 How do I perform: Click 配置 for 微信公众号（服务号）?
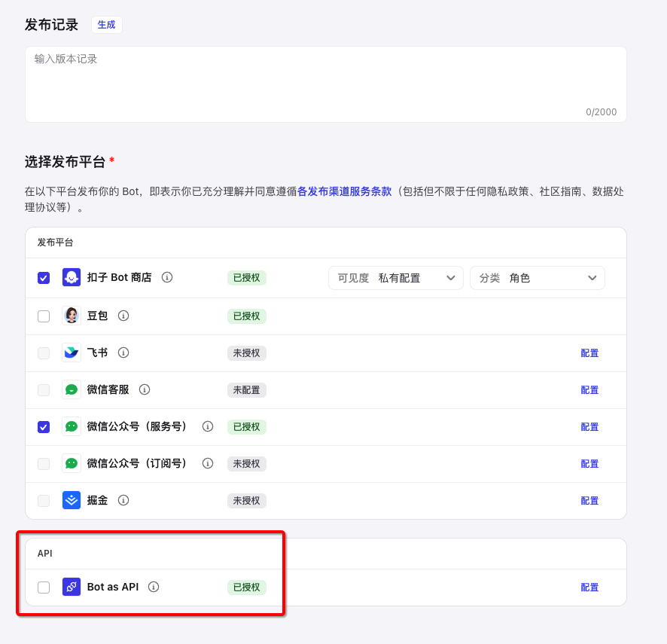tap(589, 427)
